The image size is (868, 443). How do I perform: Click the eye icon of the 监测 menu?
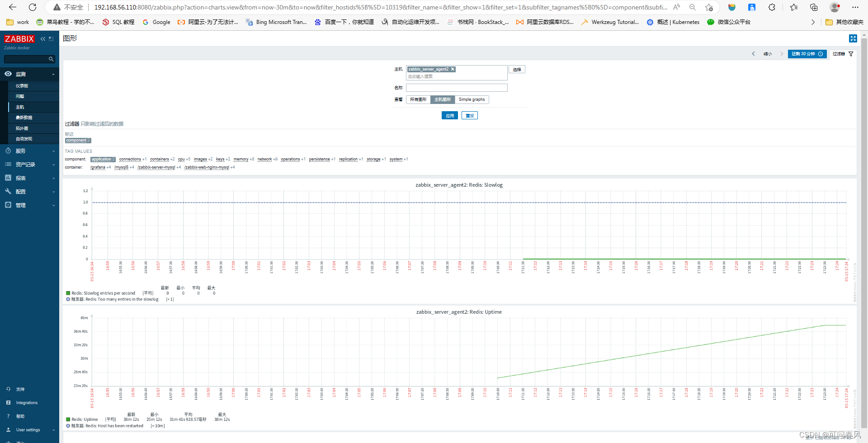8,74
